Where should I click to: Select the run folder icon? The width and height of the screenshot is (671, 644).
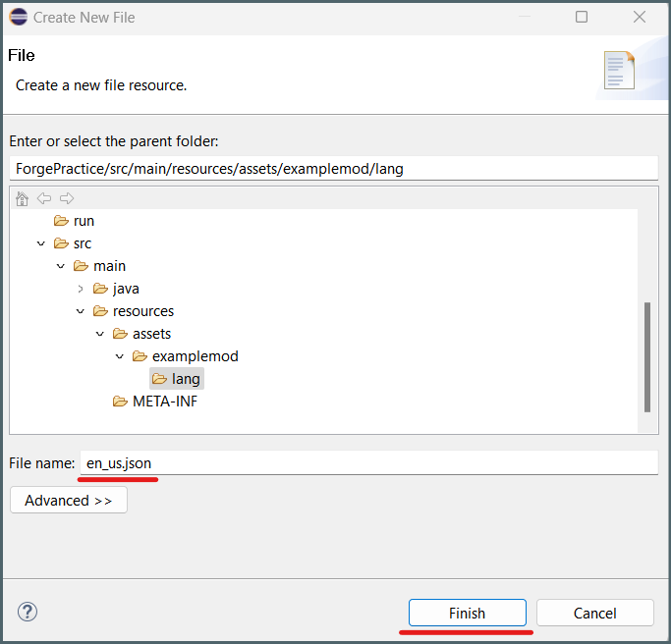pyautogui.click(x=61, y=221)
